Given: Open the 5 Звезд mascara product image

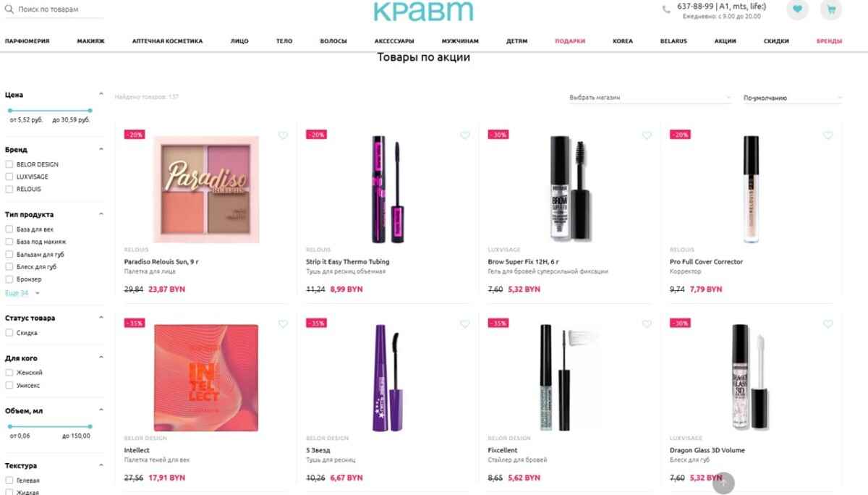Looking at the screenshot, I should coord(387,378).
